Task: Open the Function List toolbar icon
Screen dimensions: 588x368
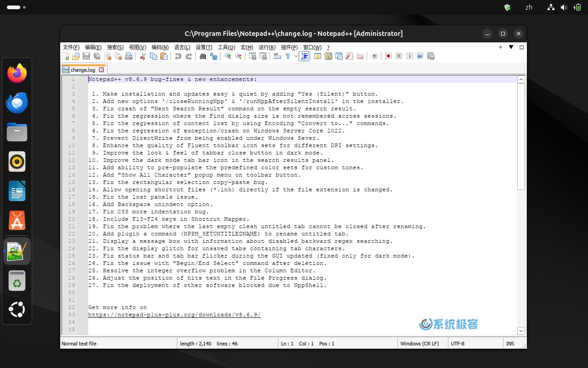Action: point(349,56)
